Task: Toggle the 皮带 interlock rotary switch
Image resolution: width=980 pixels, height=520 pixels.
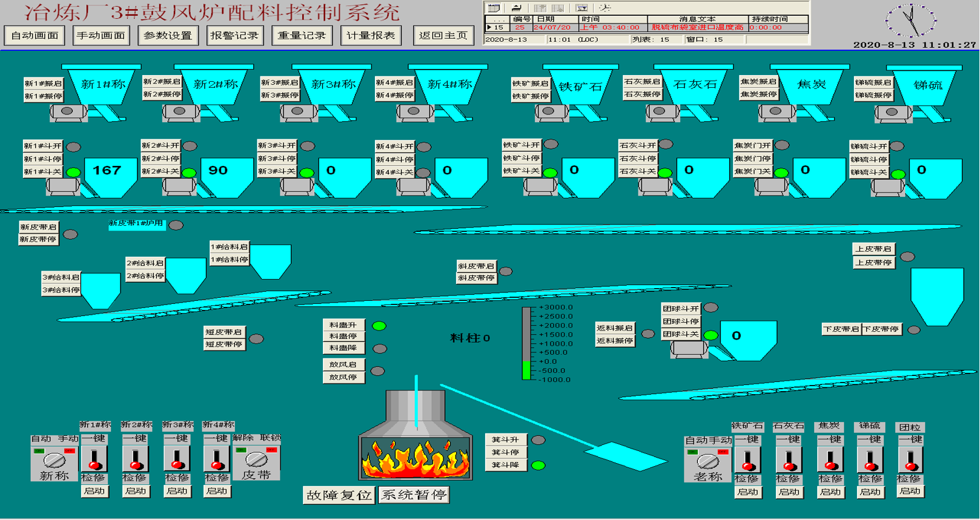Action: click(x=256, y=459)
